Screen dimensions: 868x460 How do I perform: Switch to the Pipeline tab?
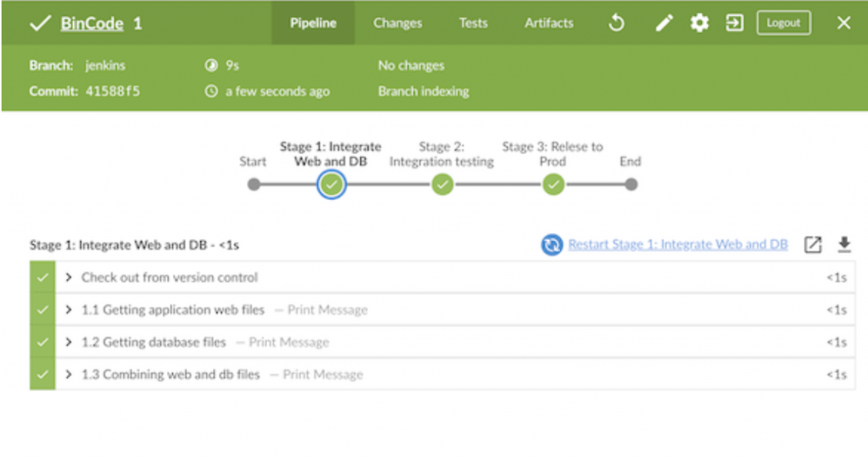[313, 23]
